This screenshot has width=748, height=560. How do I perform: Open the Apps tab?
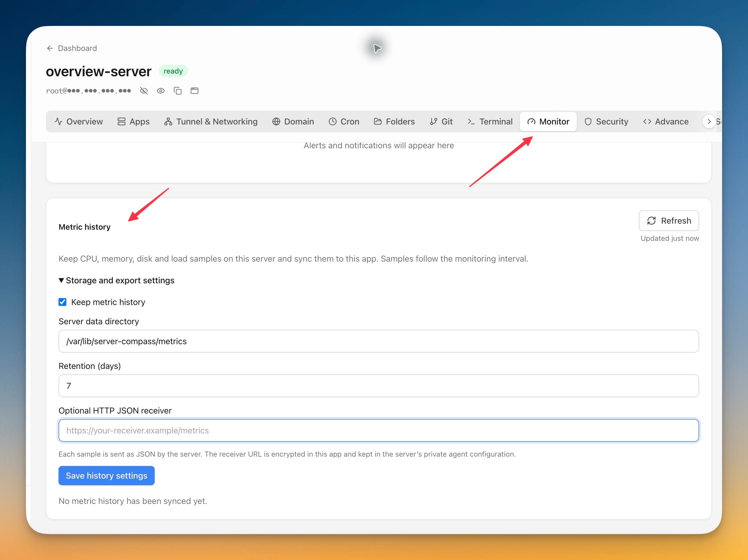[133, 121]
